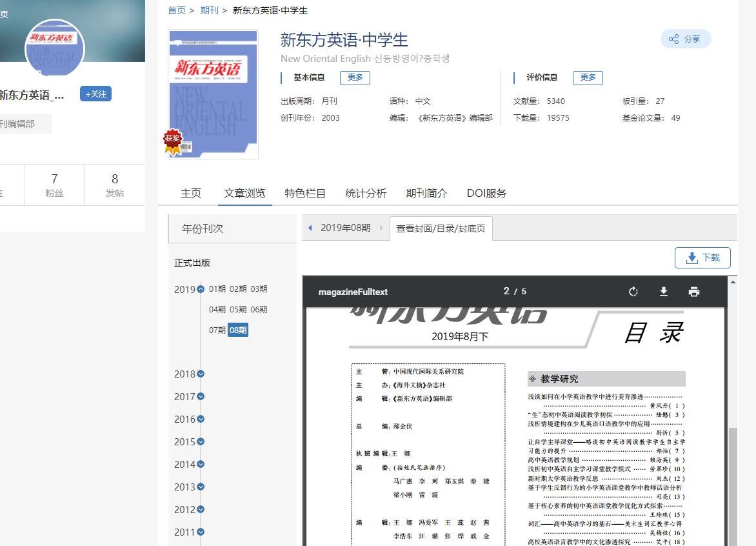The width and height of the screenshot is (756, 546).
Task: Select issue 05期 of 2019
Action: 237,310
